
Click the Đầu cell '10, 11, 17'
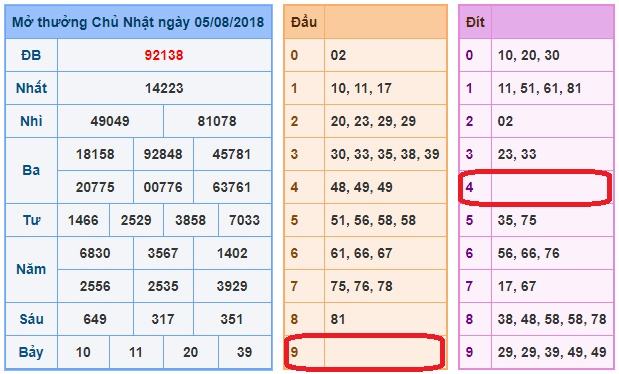tap(361, 88)
